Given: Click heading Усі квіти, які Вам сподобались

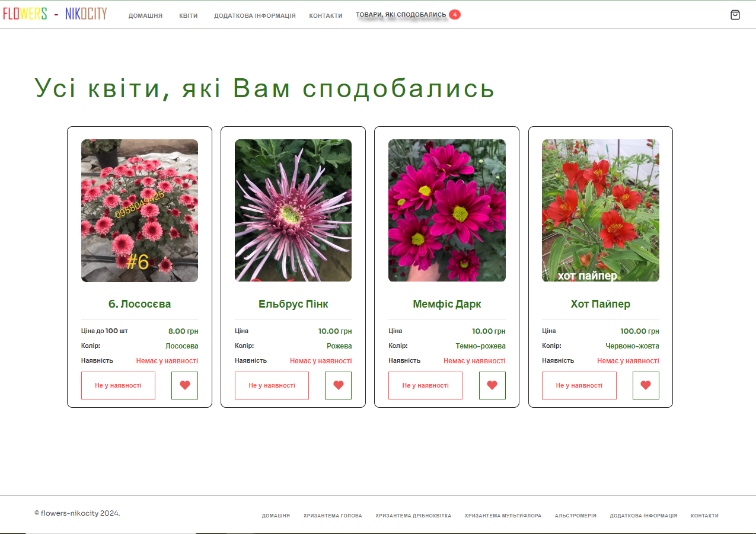Looking at the screenshot, I should point(264,89).
